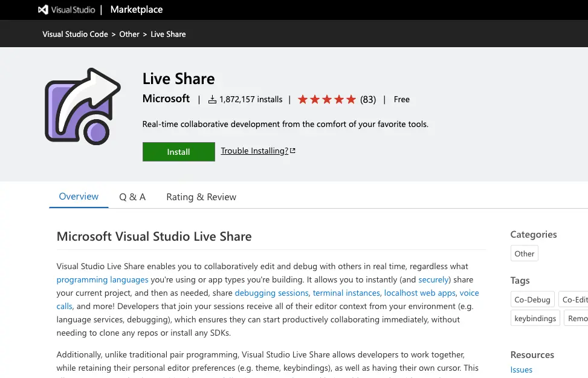Image resolution: width=588 pixels, height=378 pixels.
Task: Open the debugging sessions link
Action: tap(271, 293)
